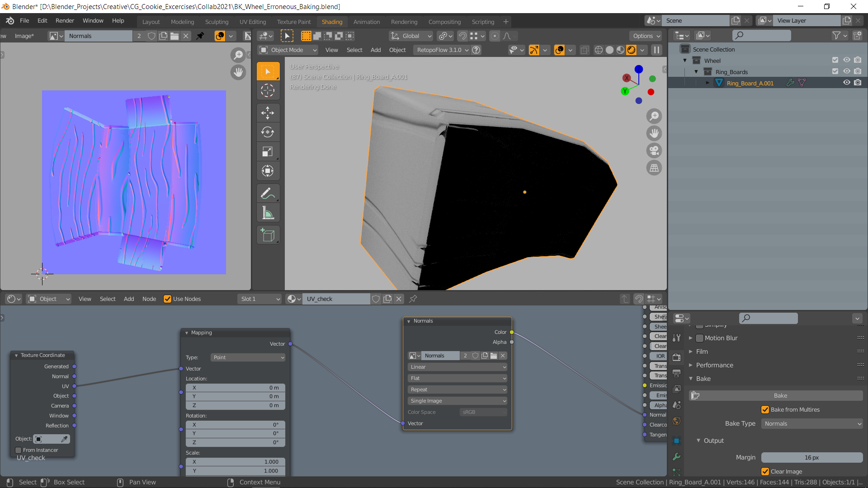
Task: Select the Move tool in viewport toolbar
Action: 268,113
